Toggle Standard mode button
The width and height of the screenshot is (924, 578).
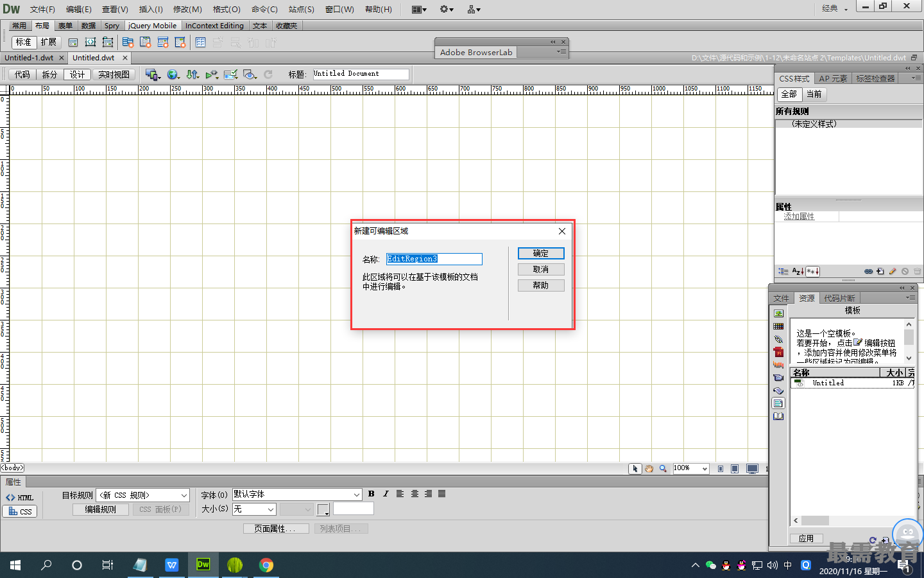pyautogui.click(x=24, y=42)
